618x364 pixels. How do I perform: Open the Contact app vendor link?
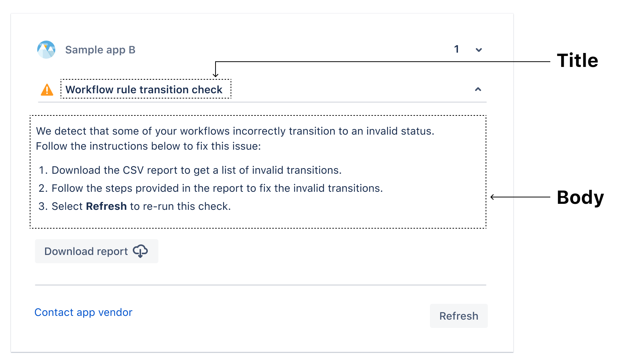(83, 312)
